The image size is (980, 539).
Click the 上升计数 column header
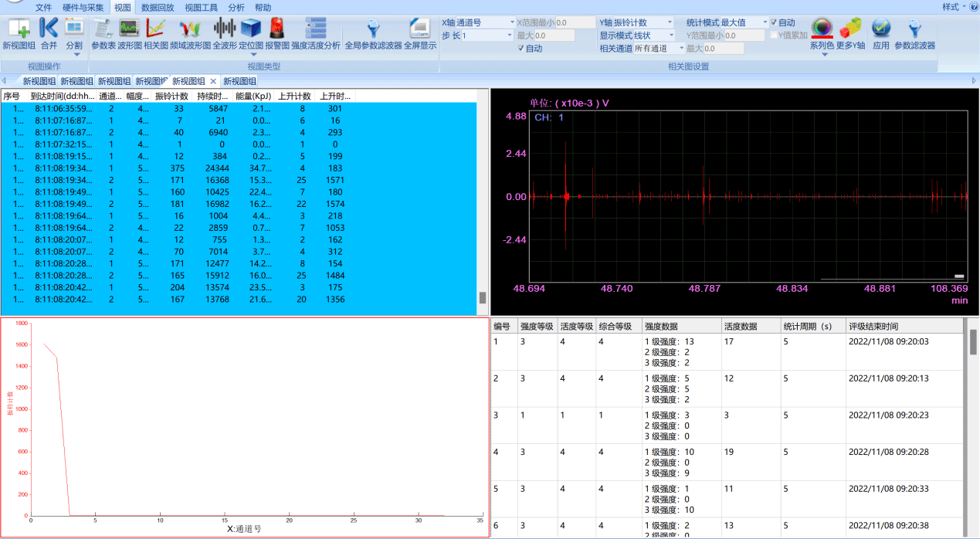click(x=295, y=97)
